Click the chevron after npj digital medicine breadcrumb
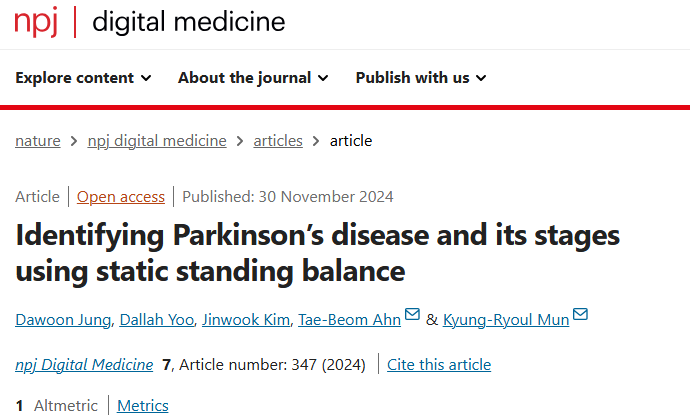The width and height of the screenshot is (690, 417). (x=240, y=141)
